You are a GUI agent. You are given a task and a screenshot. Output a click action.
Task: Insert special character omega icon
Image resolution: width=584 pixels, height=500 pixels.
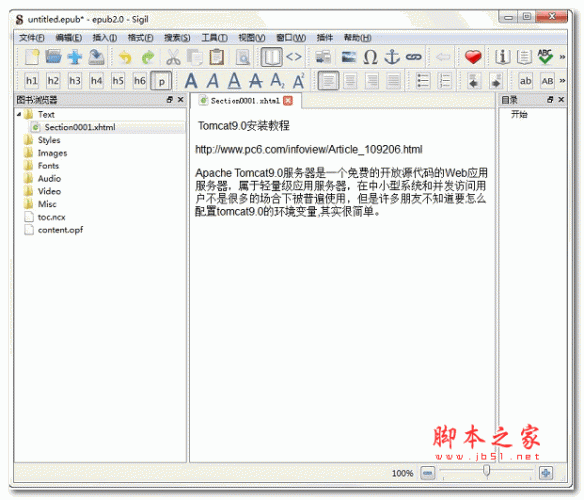click(x=370, y=57)
